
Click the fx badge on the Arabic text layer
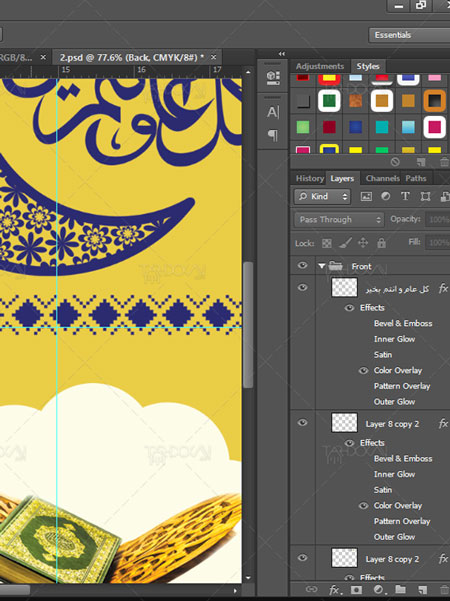pos(443,288)
